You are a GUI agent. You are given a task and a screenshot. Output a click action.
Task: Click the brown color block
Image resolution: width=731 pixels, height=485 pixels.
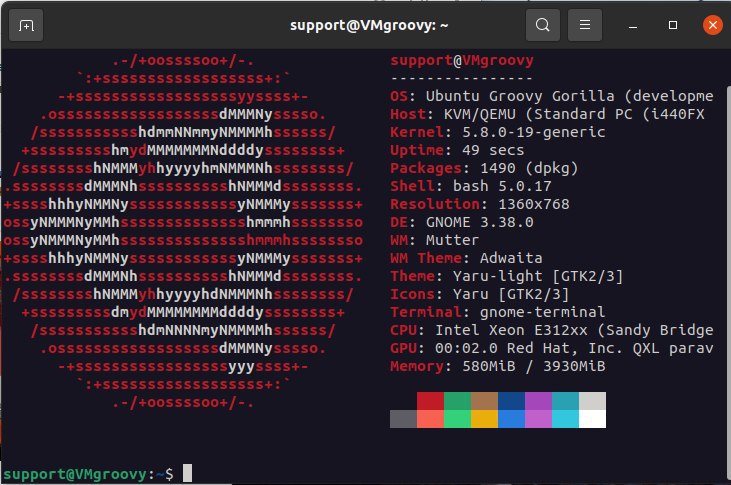coord(484,401)
